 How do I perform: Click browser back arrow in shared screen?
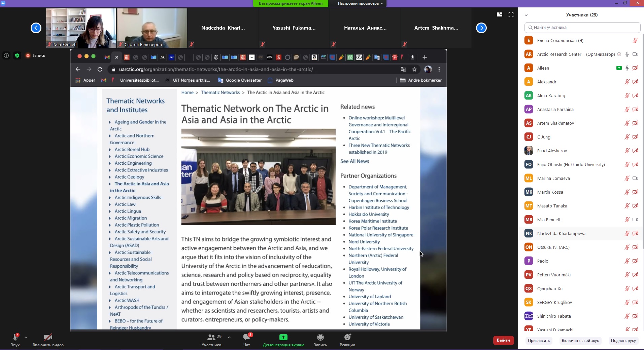78,69
